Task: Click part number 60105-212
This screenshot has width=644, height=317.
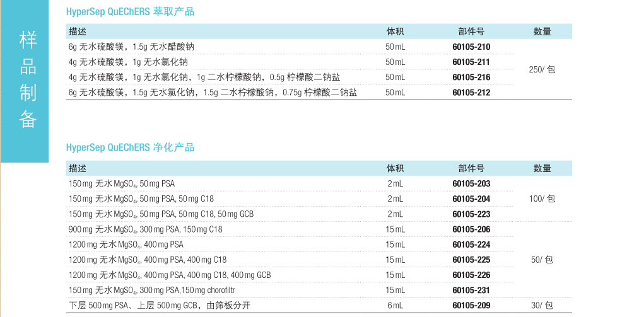Action: [x=471, y=93]
